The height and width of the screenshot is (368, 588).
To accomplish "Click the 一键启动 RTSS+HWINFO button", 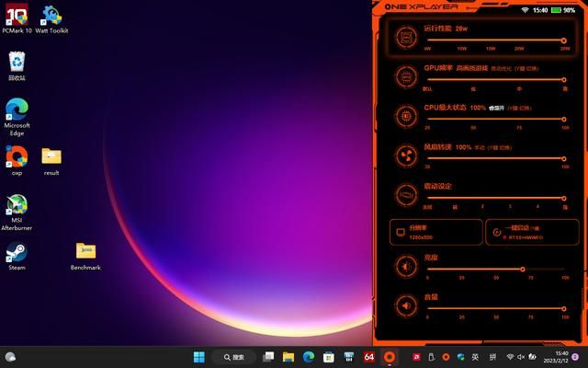I will pos(530,232).
